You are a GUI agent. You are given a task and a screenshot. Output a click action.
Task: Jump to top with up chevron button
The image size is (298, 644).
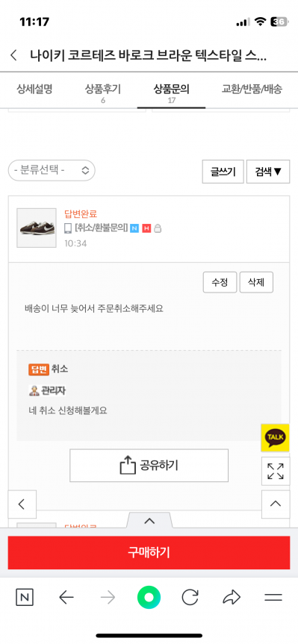tap(276, 504)
